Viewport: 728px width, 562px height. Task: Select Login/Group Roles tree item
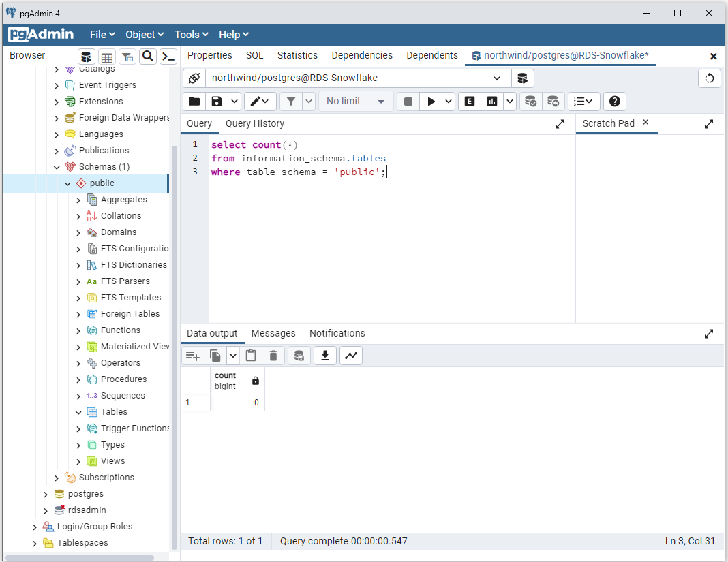(x=95, y=527)
